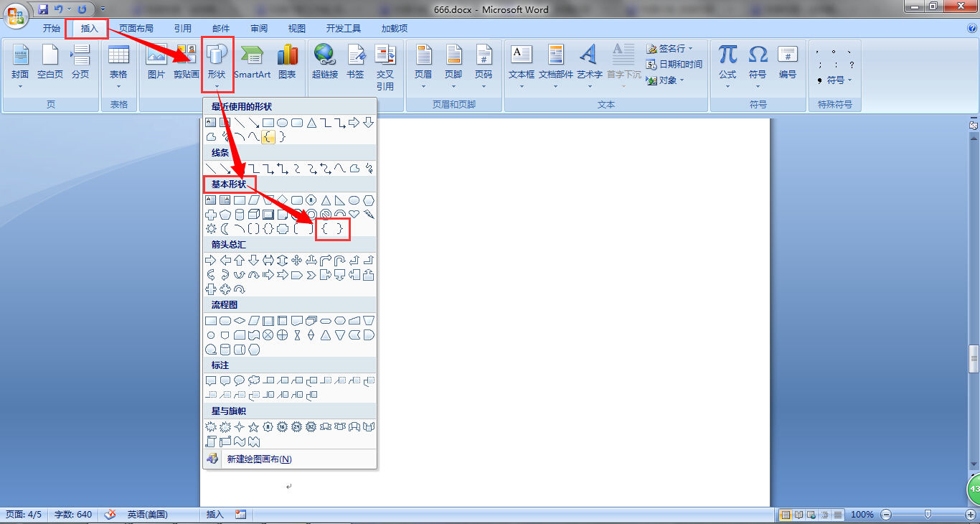Select the right brace shape in basic shapes
Image resolution: width=980 pixels, height=524 pixels.
pos(339,229)
